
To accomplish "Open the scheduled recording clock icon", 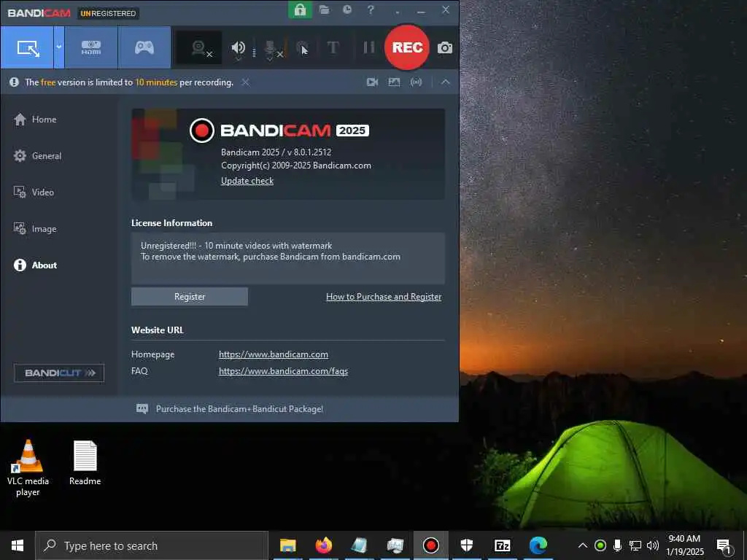I will pyautogui.click(x=347, y=9).
